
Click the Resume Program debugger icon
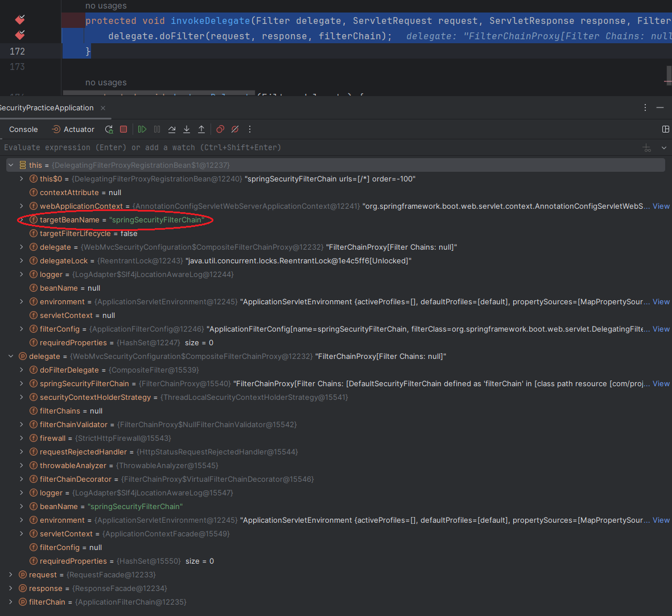click(142, 129)
